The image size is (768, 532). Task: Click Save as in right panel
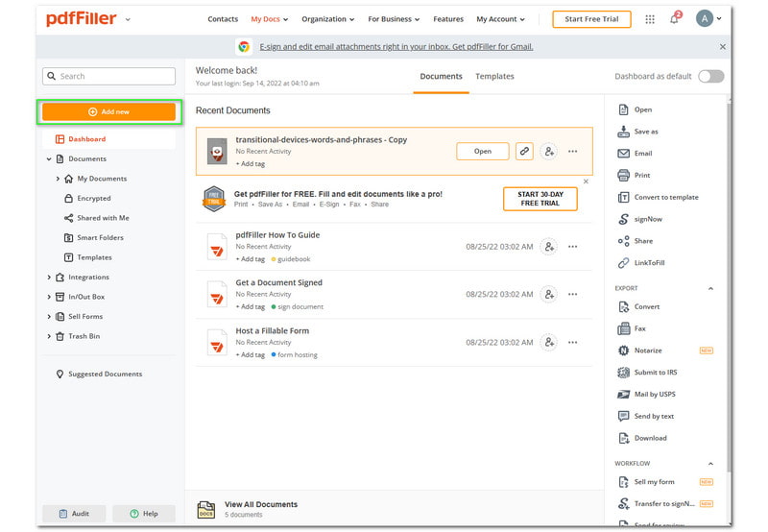(637, 132)
